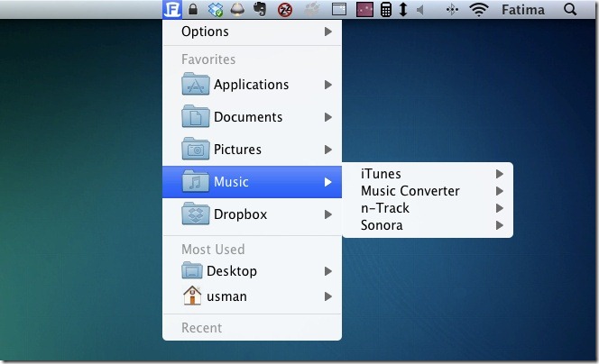Select Pictures in Favorites
The image size is (599, 364).
click(x=252, y=150)
